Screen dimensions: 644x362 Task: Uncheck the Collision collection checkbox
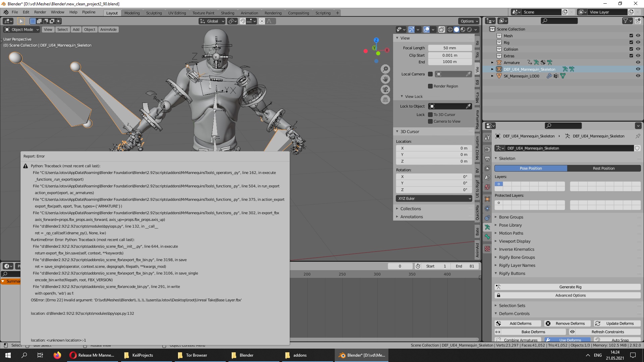[x=631, y=49]
